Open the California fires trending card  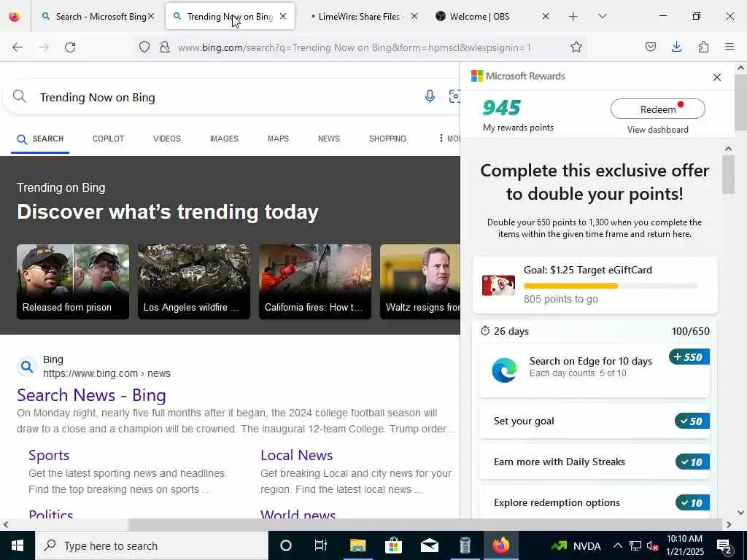click(x=315, y=281)
